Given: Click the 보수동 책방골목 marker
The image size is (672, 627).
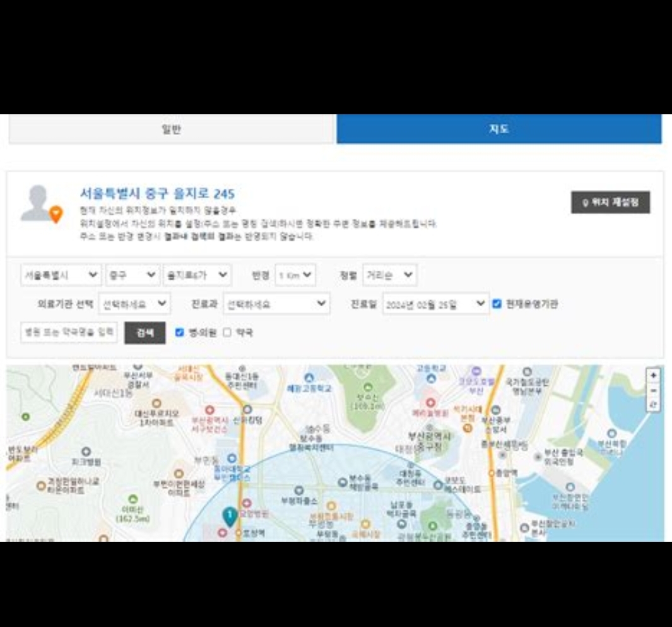Looking at the screenshot, I should (343, 482).
